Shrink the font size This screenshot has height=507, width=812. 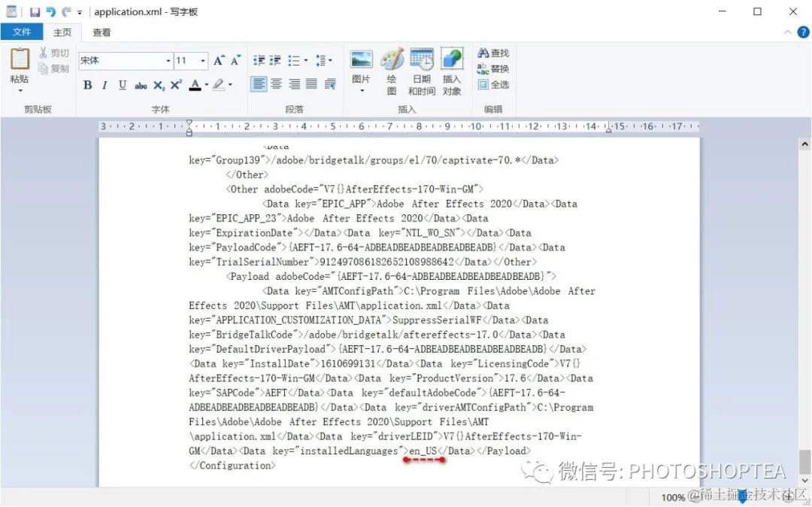click(x=235, y=61)
